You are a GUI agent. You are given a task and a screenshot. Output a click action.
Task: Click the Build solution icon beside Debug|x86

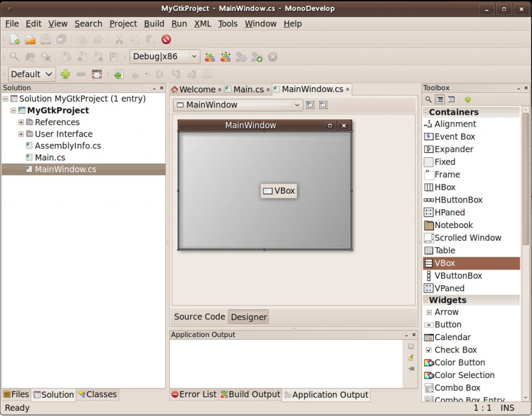(x=210, y=57)
